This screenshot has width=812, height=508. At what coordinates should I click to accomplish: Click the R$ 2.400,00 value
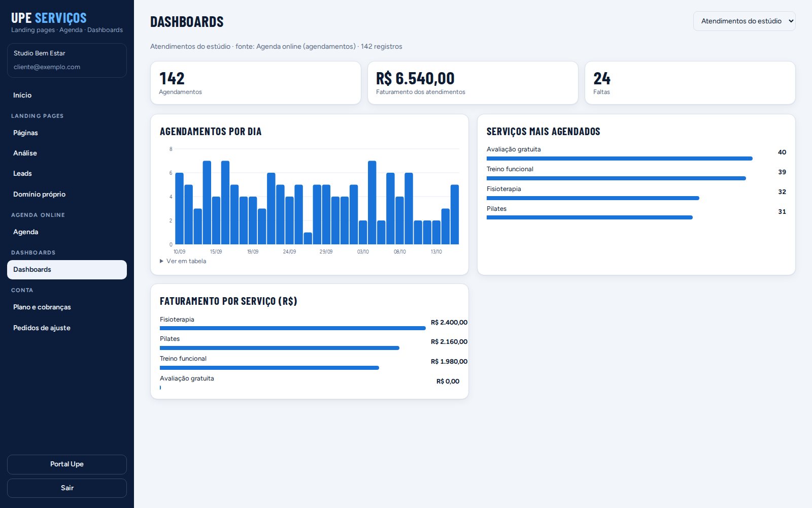point(449,323)
